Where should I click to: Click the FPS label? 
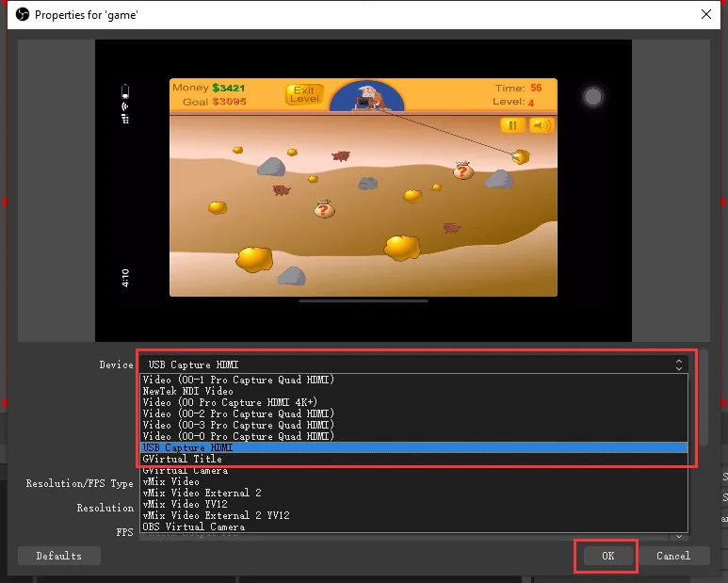click(124, 532)
